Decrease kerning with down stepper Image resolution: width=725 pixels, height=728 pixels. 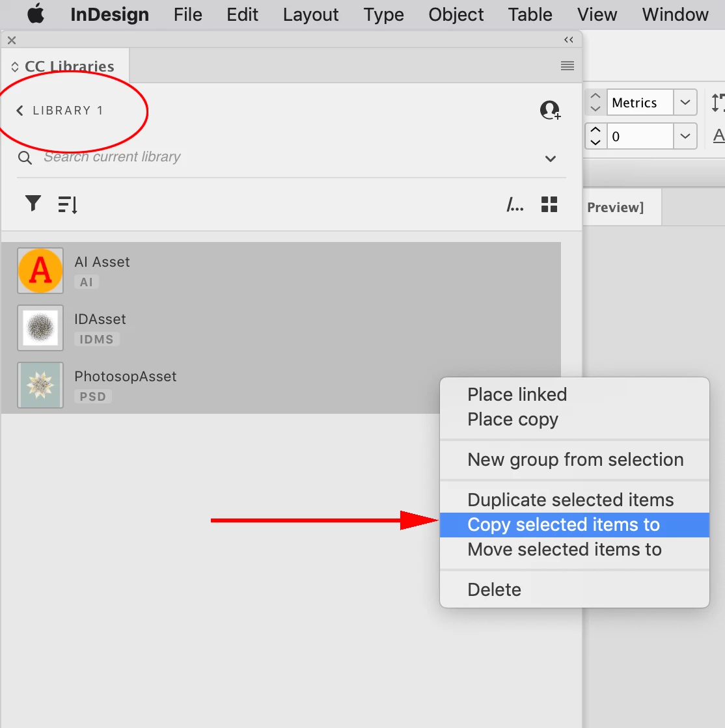[595, 109]
